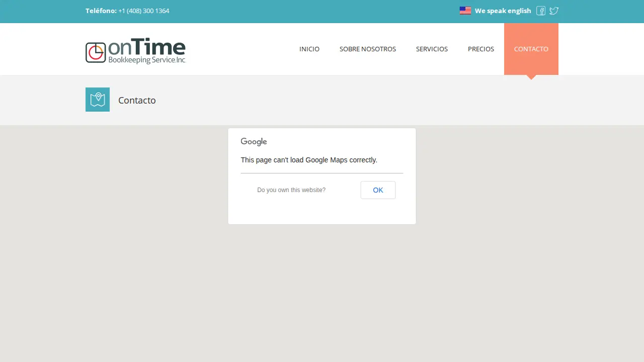Click the onTime Bookkeeping Service logo

(x=135, y=51)
